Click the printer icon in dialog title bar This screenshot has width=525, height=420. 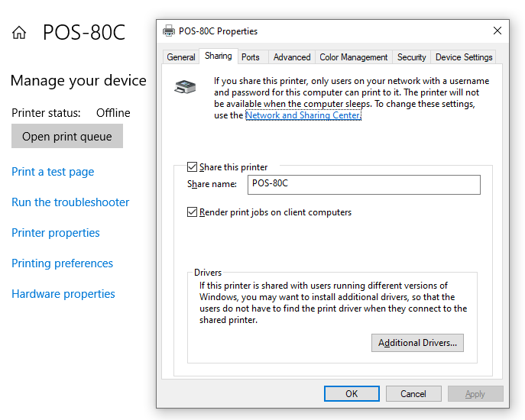[169, 31]
